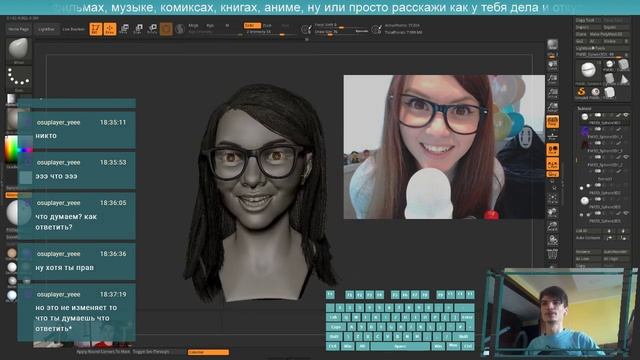Collapse the Subtool section header
Viewport: 640px width, 360px height.
[584, 108]
